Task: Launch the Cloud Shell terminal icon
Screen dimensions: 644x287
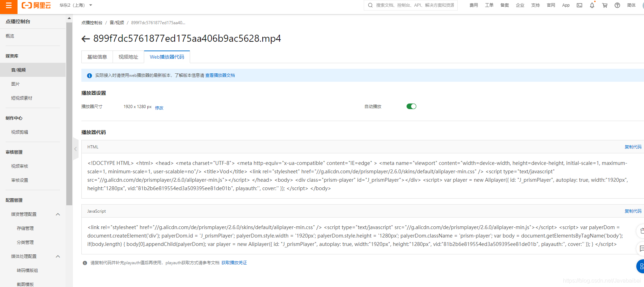Action: pyautogui.click(x=579, y=5)
